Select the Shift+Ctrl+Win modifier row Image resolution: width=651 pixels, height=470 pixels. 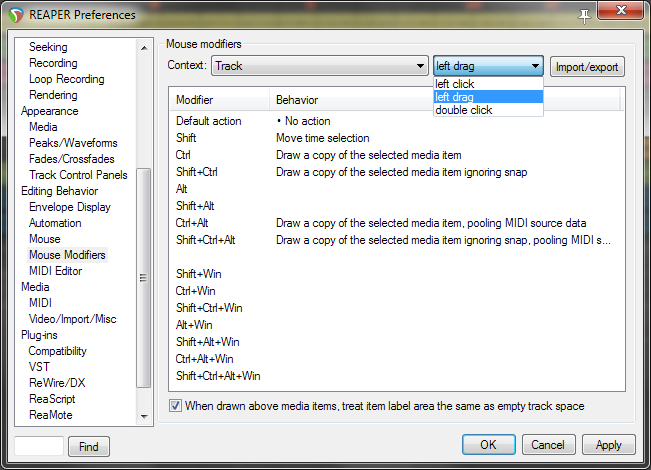pyautogui.click(x=396, y=308)
